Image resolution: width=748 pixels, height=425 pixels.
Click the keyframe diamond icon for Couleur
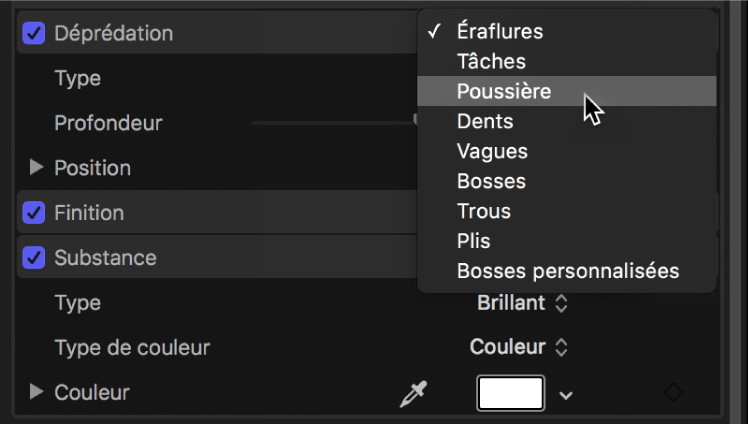pyautogui.click(x=674, y=393)
